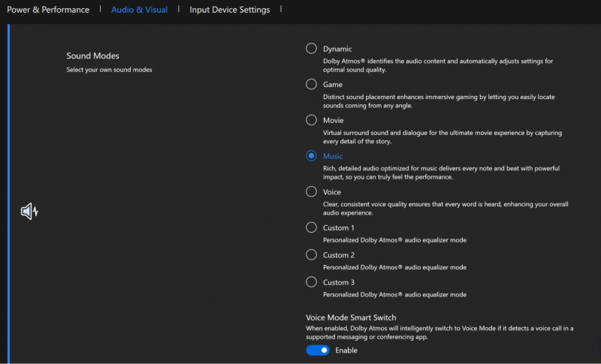
Task: Click the Sound Modes heading
Action: coord(92,56)
